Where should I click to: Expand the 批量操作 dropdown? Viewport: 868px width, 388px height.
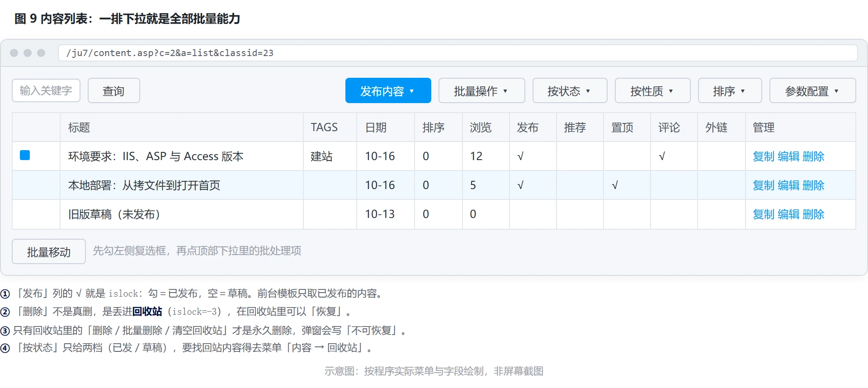[481, 91]
